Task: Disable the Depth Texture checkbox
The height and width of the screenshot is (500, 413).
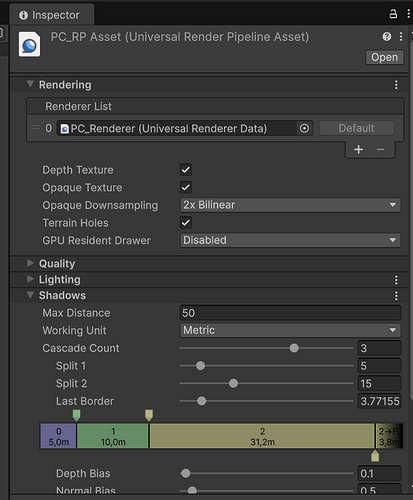Action: tap(186, 170)
